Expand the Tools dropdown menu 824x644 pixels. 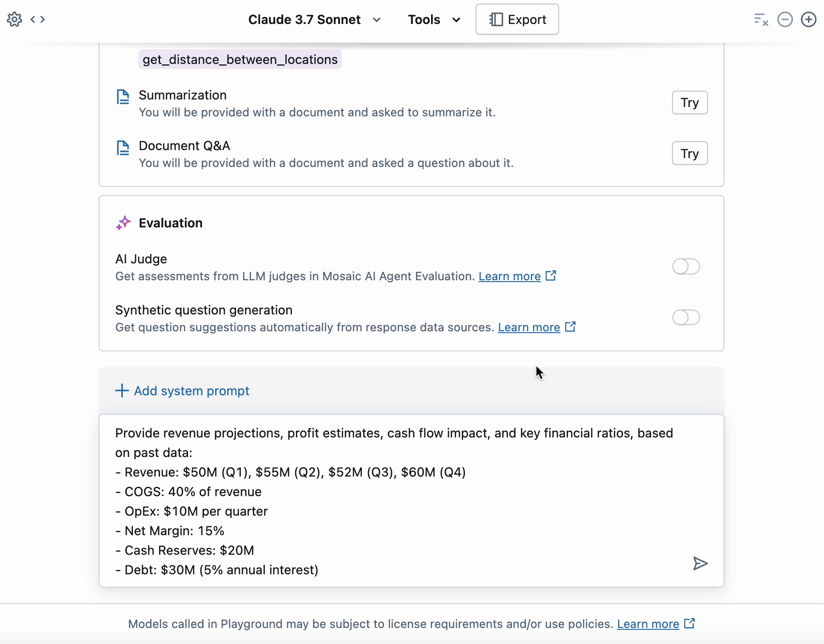[434, 20]
